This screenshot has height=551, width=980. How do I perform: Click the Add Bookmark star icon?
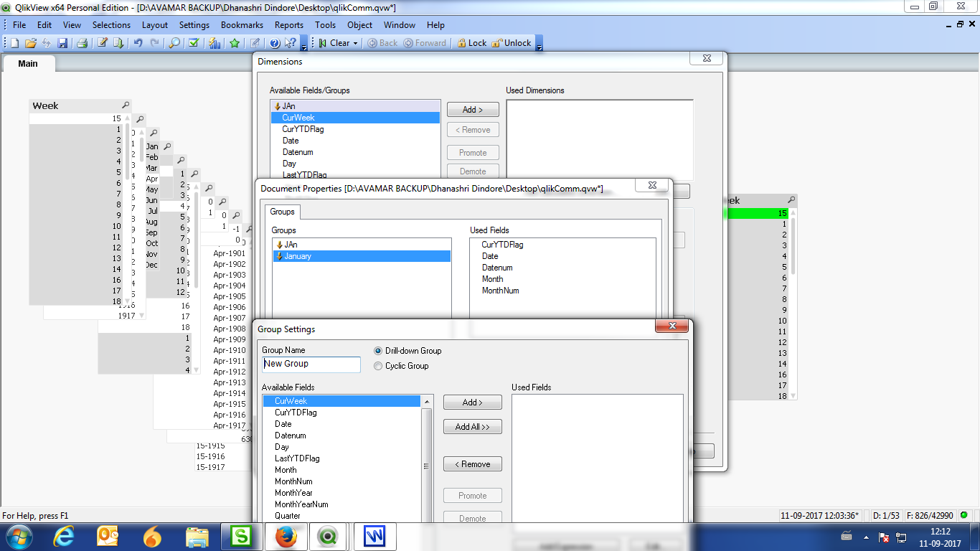pos(235,43)
